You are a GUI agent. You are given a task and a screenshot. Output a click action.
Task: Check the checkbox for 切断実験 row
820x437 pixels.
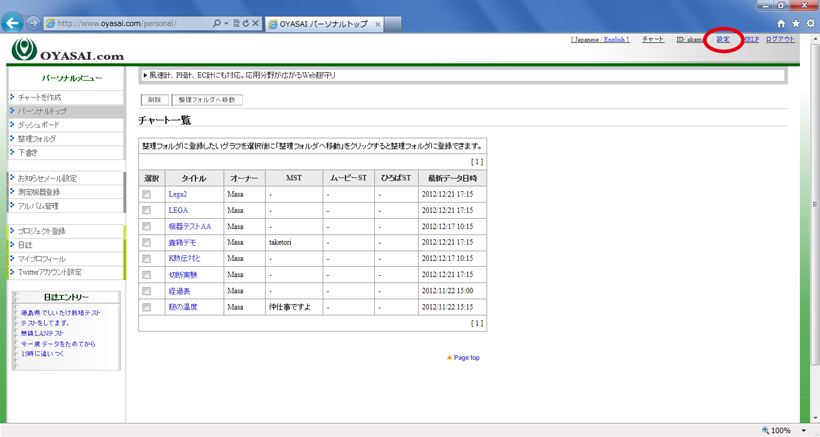(x=146, y=275)
